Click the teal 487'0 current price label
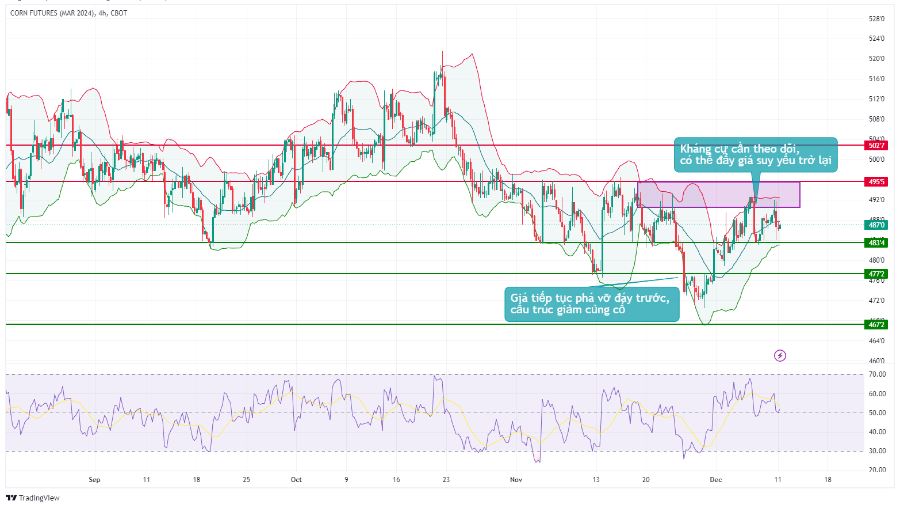This screenshot has height=506, width=905. click(x=878, y=225)
